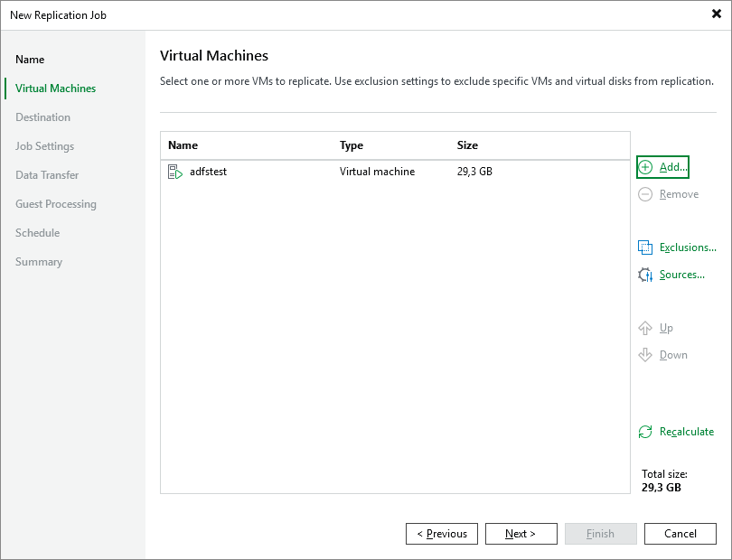Click the Sources gear icon
Image resolution: width=732 pixels, height=560 pixels.
tap(645, 275)
